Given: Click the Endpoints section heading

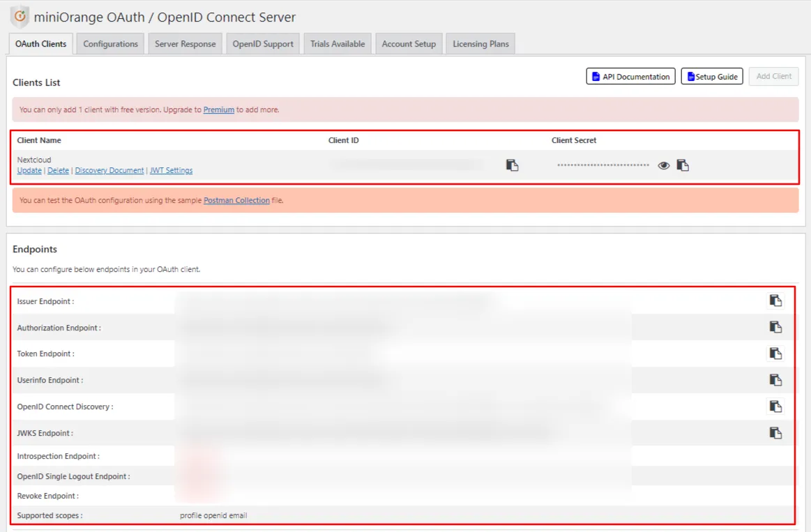Looking at the screenshot, I should pos(35,249).
